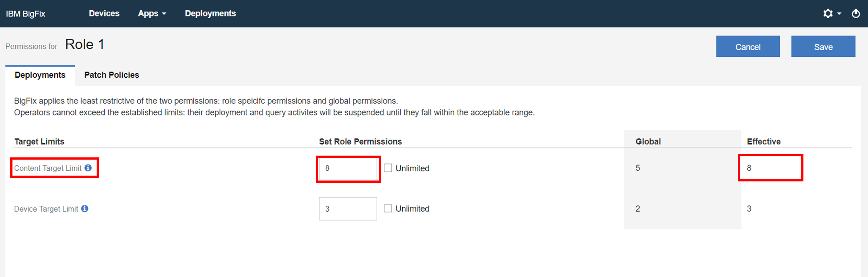
Task: Go to Deployments in the top navigation bar
Action: click(x=210, y=14)
